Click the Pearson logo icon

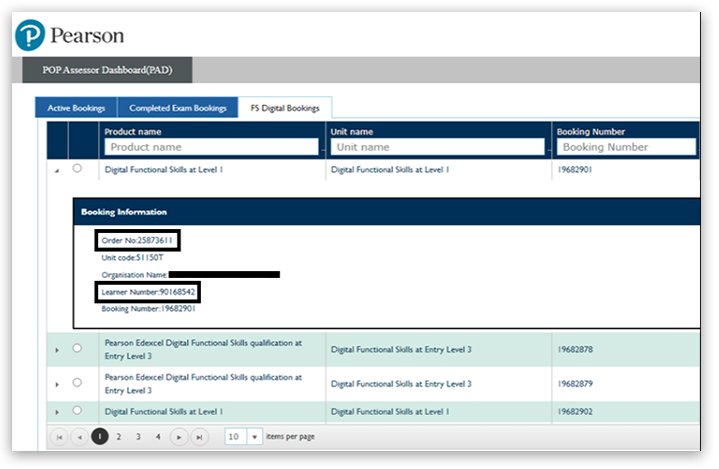[31, 36]
